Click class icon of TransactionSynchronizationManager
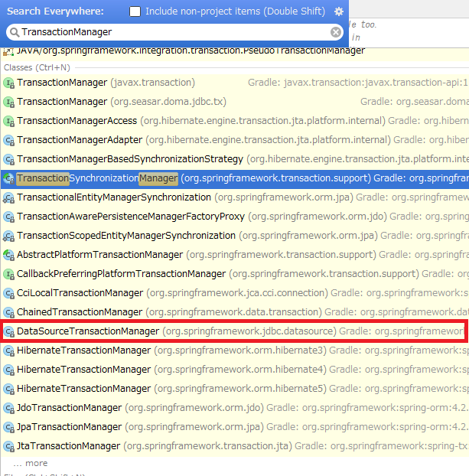Image resolution: width=469 pixels, height=476 pixels. [9, 178]
